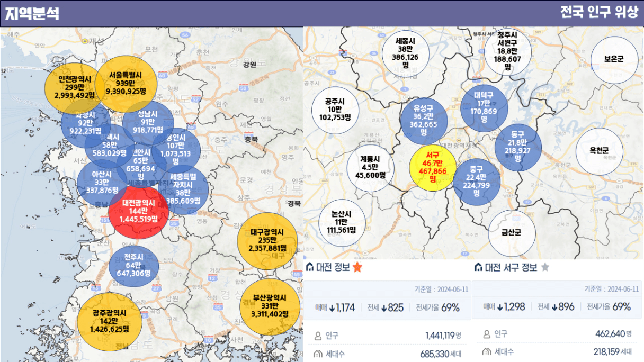Viewport: 644px width, 362px height.
Task: Click the household icon beside 218,159세대
Action: click(487, 351)
